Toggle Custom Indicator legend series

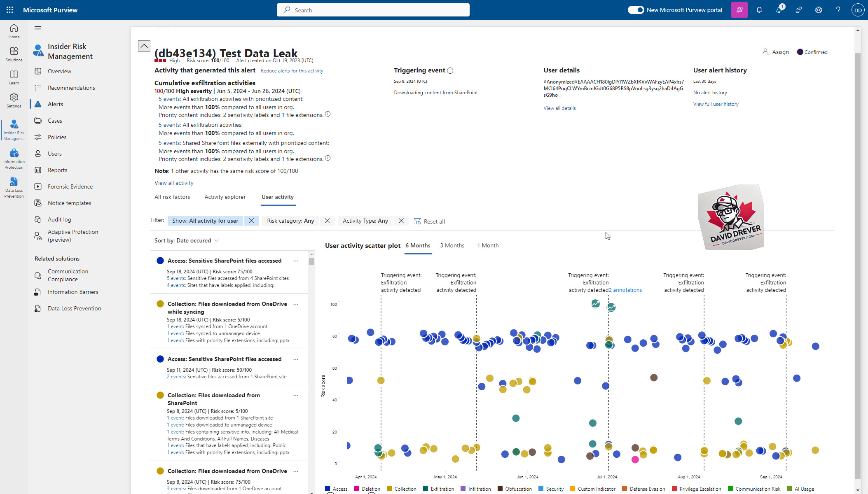point(593,489)
